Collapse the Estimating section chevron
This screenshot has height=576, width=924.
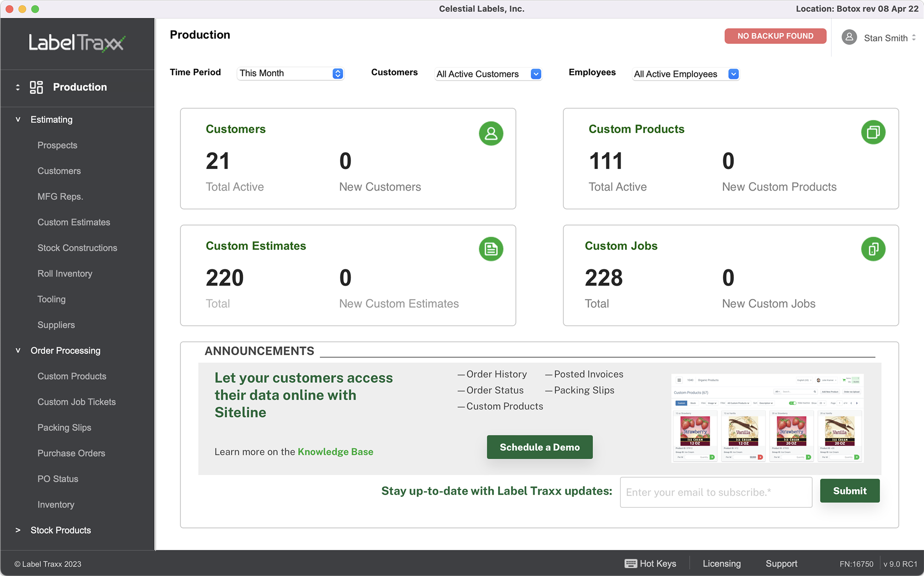click(x=18, y=120)
